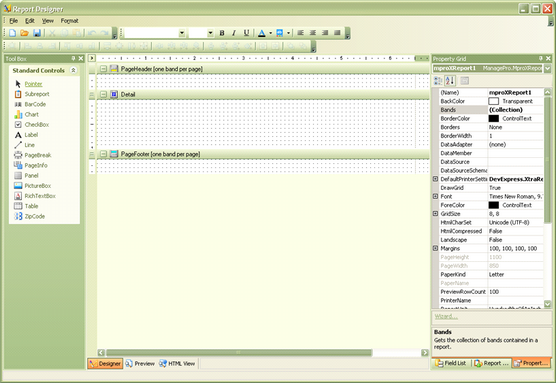Center align text
The width and height of the screenshot is (556, 383).
tap(313, 33)
